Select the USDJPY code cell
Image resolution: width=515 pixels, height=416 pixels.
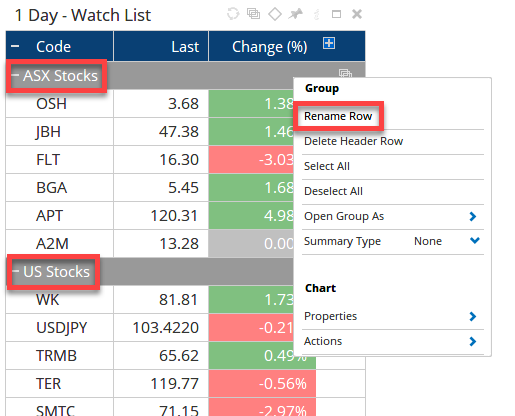[x=60, y=327]
